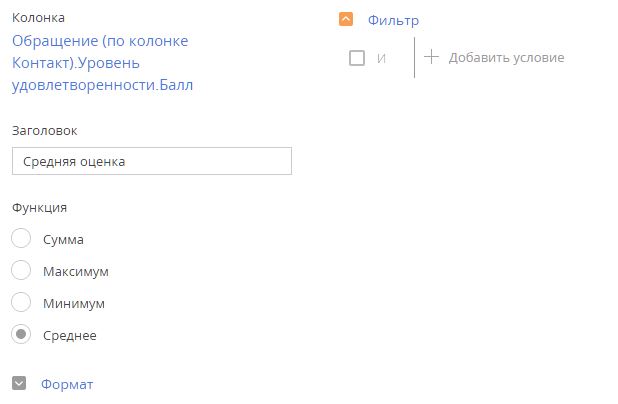Open the Обращение column path link
Image resolution: width=618 pixels, height=404 pixels.
102,63
